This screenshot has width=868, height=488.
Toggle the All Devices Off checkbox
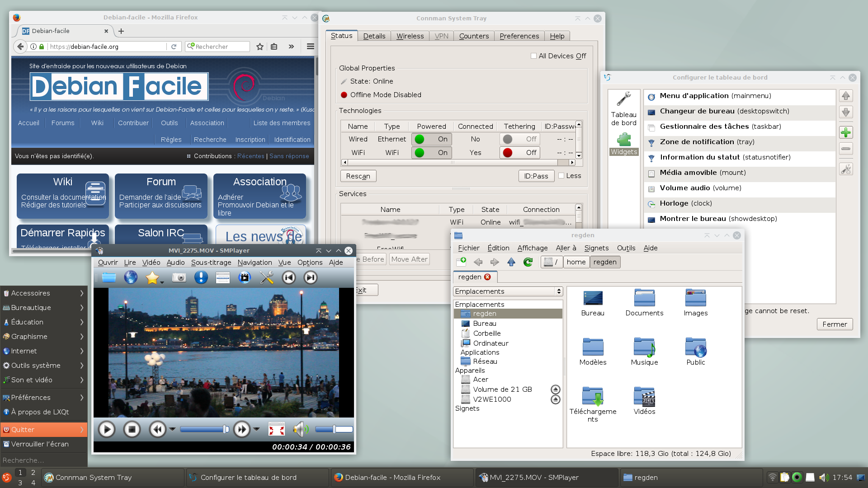tap(534, 56)
